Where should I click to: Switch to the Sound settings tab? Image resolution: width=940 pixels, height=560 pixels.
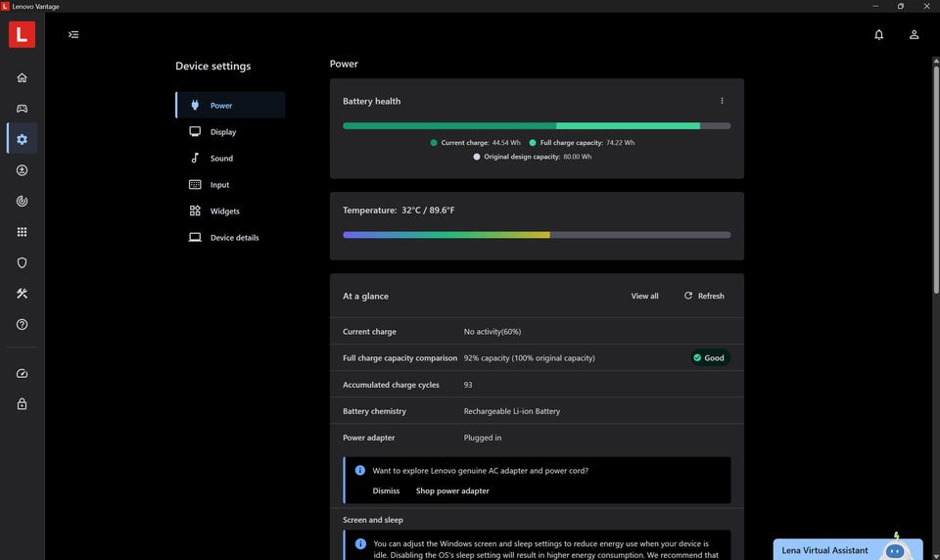pos(221,159)
